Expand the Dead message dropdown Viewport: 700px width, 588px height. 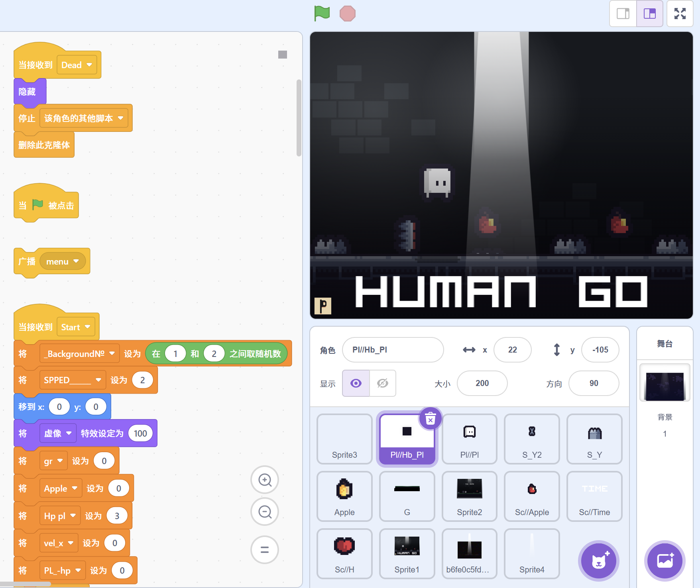89,65
